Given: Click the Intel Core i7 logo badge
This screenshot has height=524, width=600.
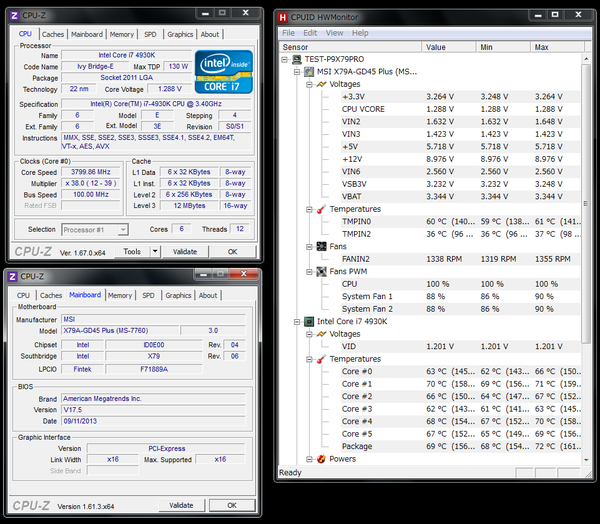Looking at the screenshot, I should pos(224,72).
